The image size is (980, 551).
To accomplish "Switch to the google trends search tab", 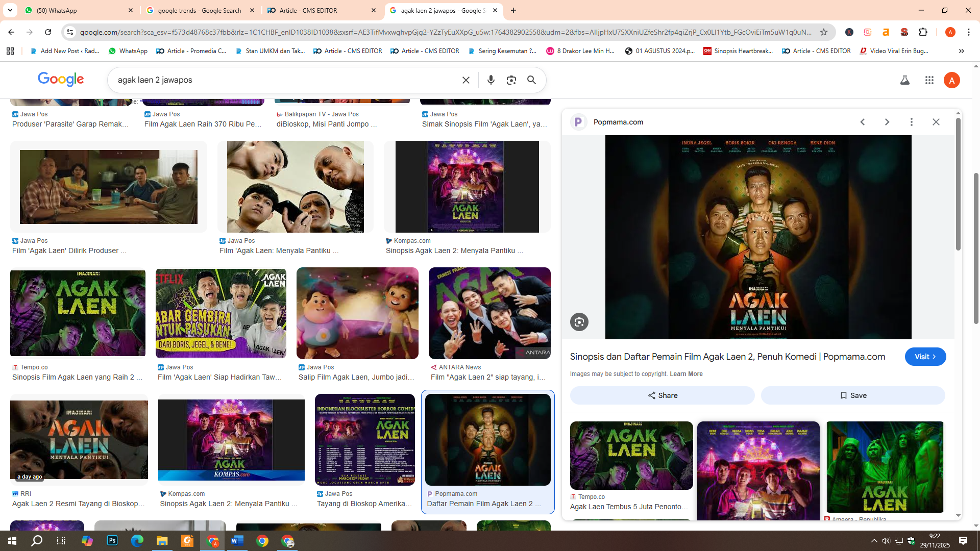I will 201,10.
